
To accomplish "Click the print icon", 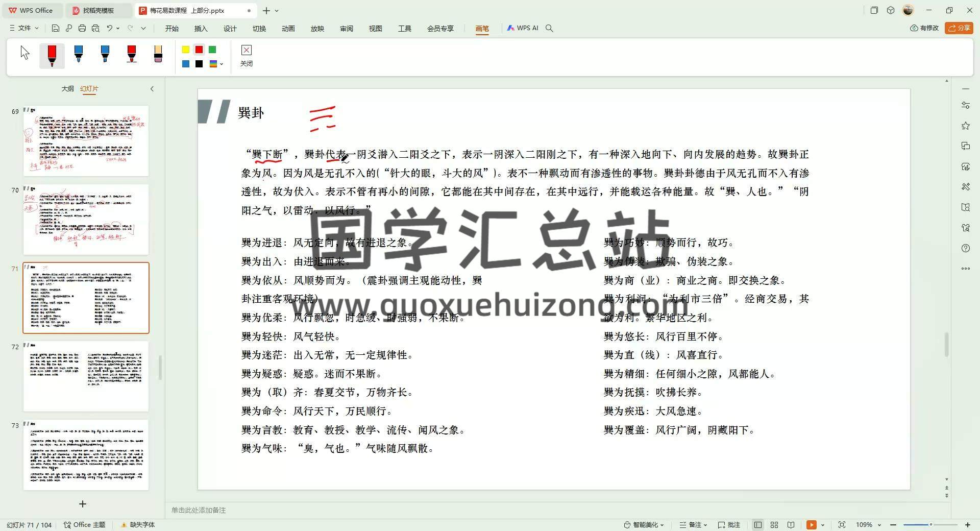I will pos(82,28).
